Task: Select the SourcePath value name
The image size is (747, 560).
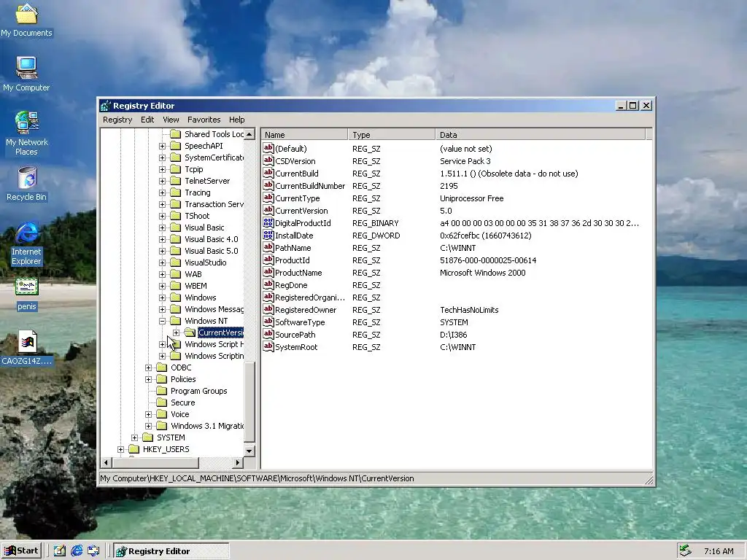Action: pyautogui.click(x=295, y=334)
